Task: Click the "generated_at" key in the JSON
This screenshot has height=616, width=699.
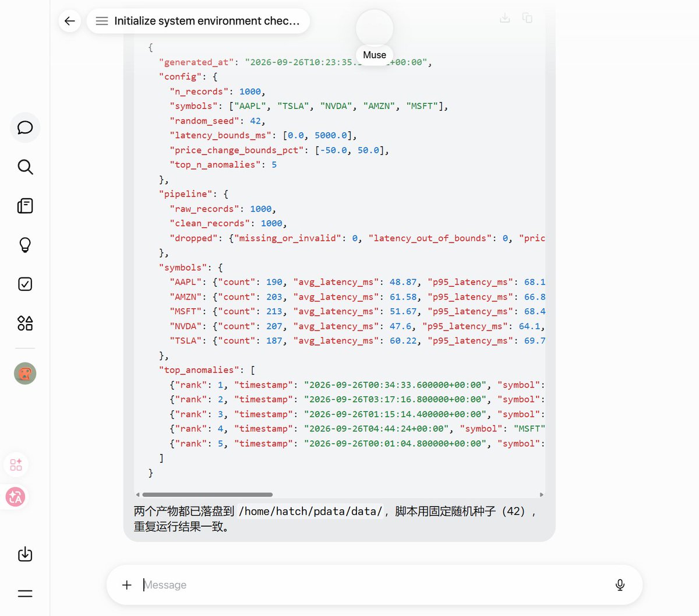Action: 196,62
